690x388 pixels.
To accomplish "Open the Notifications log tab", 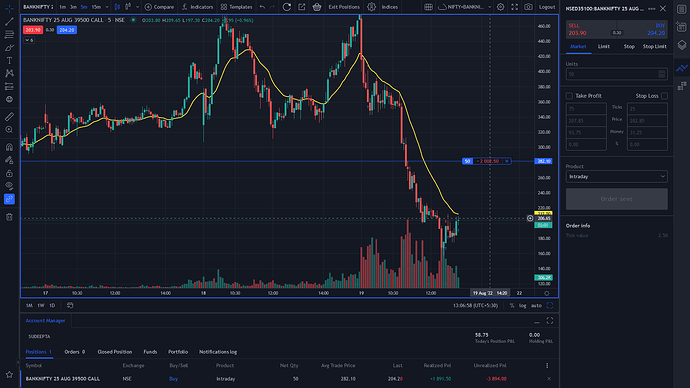I will pyautogui.click(x=218, y=352).
